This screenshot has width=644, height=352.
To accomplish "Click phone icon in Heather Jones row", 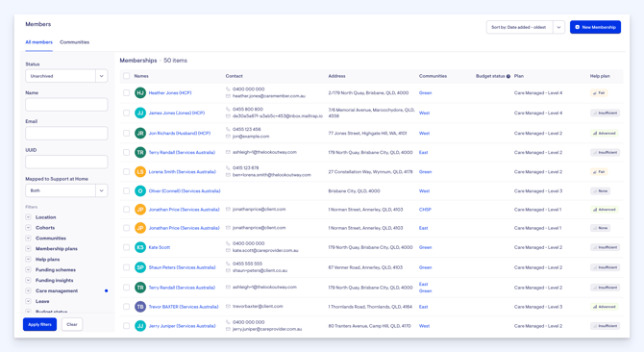I will tap(228, 89).
